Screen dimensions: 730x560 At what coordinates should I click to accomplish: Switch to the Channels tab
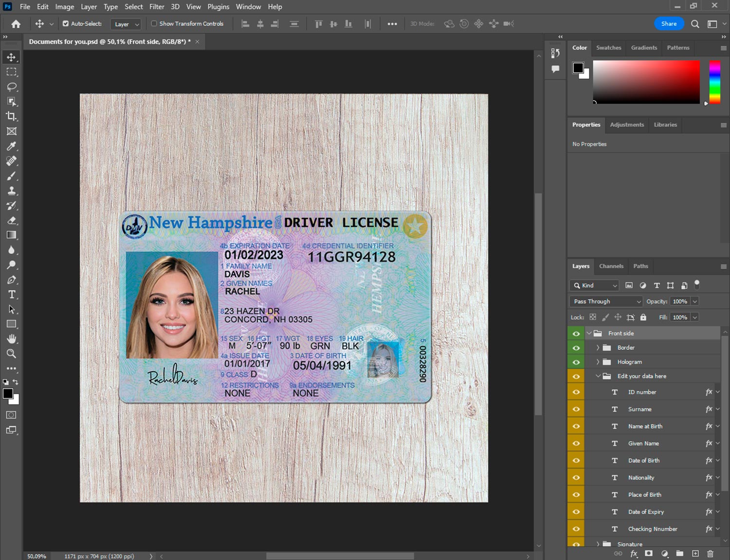(611, 266)
